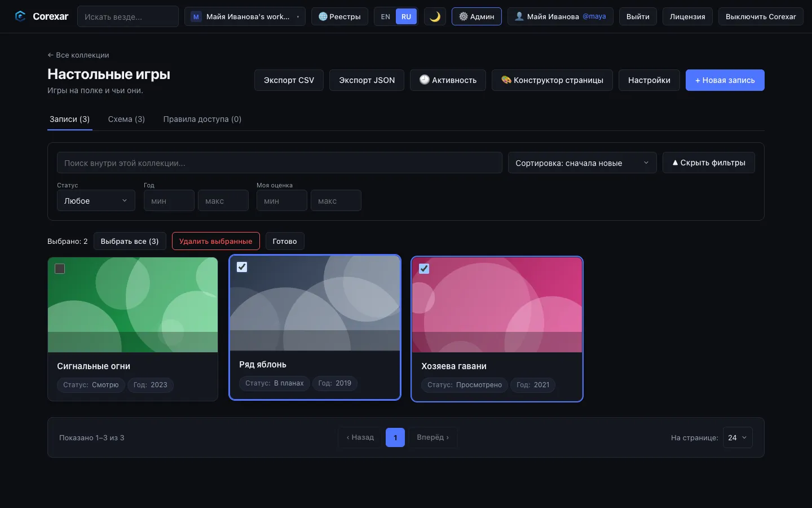This screenshot has height=508, width=812.
Task: Click the ‹ Назад pagination button
Action: click(360, 437)
